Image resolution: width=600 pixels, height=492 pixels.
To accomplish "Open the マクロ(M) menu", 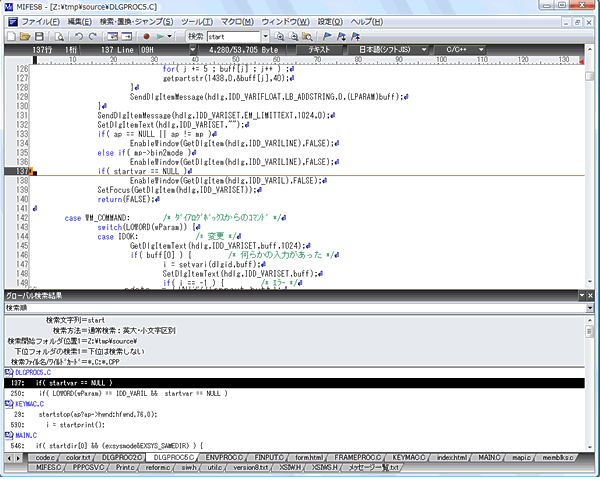I will pyautogui.click(x=239, y=21).
